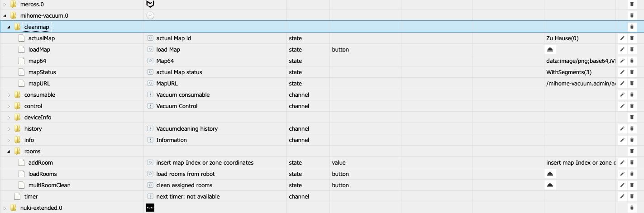
Task: Edit the actualMap state with pencil icon
Action: (x=622, y=38)
